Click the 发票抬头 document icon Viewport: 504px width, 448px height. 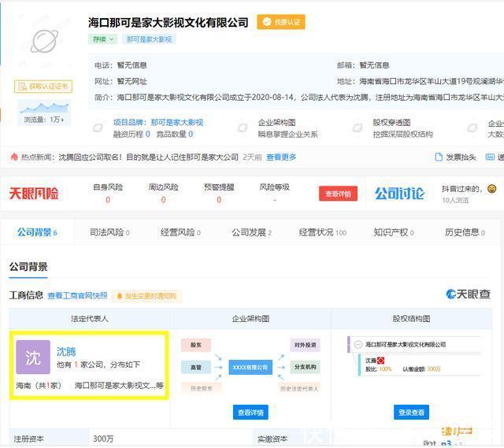coord(439,157)
